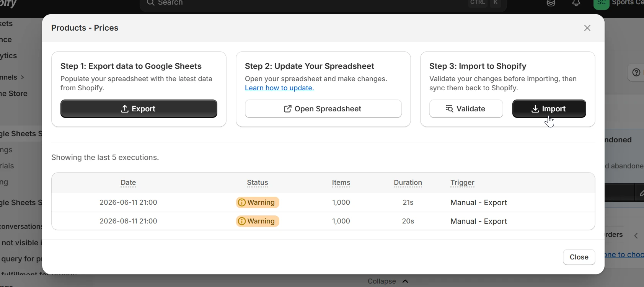This screenshot has width=644, height=287.
Task: Click the Date column header
Action: 129,183
